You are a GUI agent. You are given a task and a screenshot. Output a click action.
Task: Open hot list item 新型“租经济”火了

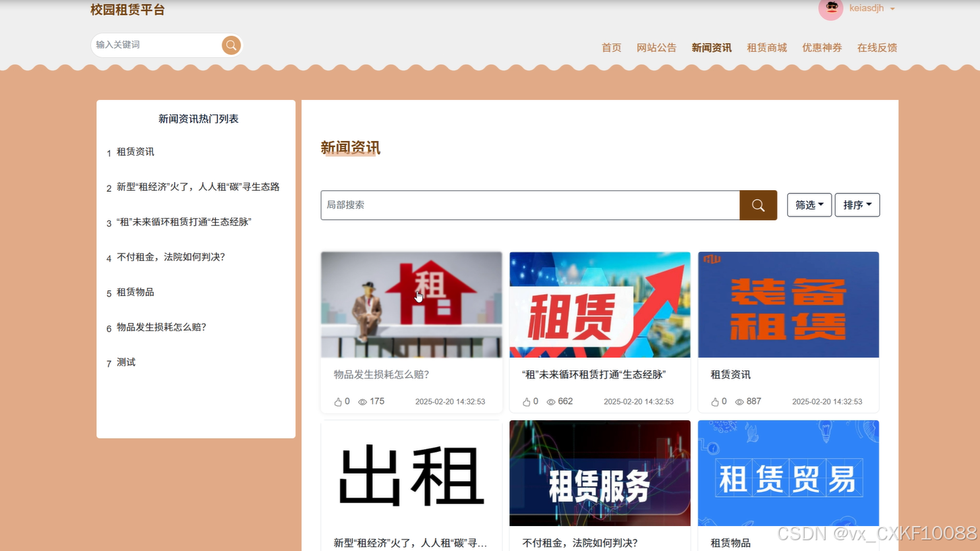pos(198,187)
